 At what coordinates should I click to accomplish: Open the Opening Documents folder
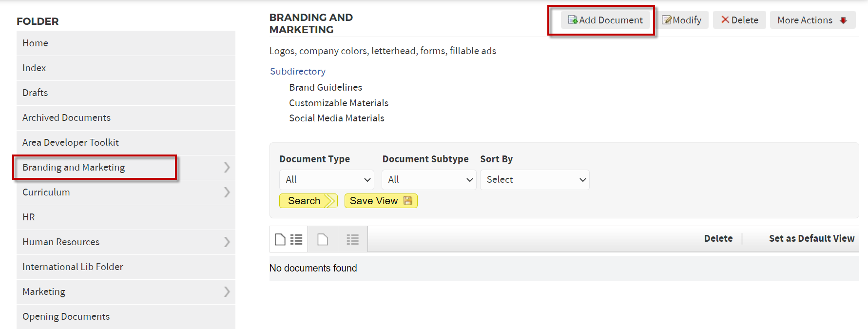pos(126,317)
